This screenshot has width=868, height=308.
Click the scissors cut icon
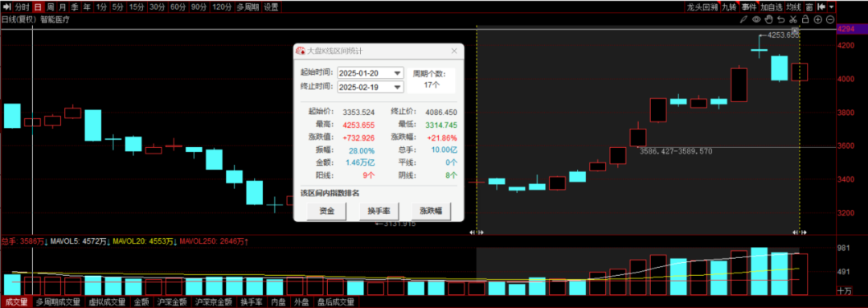pos(793,19)
